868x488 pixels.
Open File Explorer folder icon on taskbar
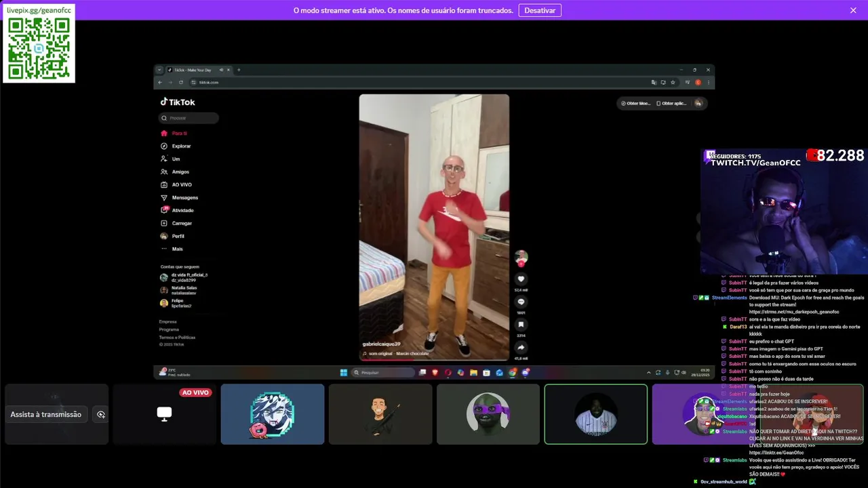click(x=474, y=372)
